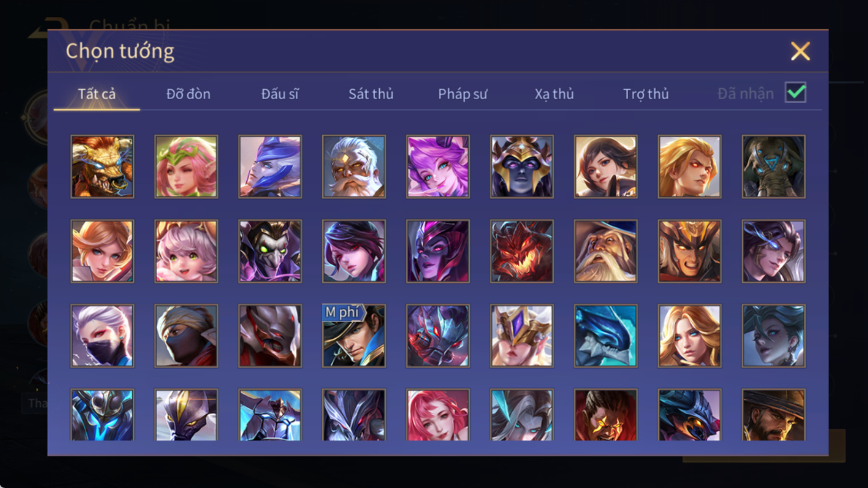Pick the elephant-masked dark hero portrait
Viewport: 868px width, 488px height.
[773, 167]
